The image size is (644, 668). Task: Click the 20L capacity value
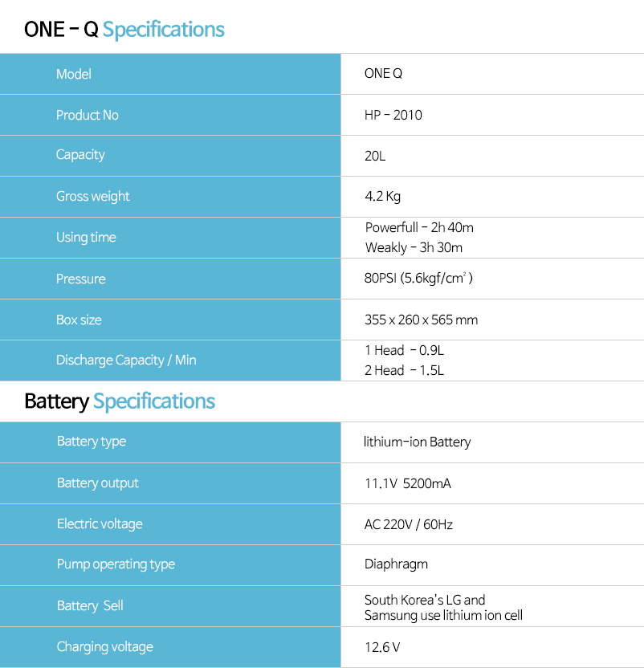click(x=375, y=156)
